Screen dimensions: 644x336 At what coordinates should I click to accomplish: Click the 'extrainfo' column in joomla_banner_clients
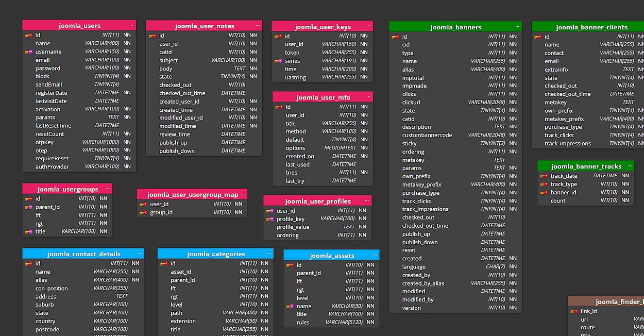click(x=588, y=69)
